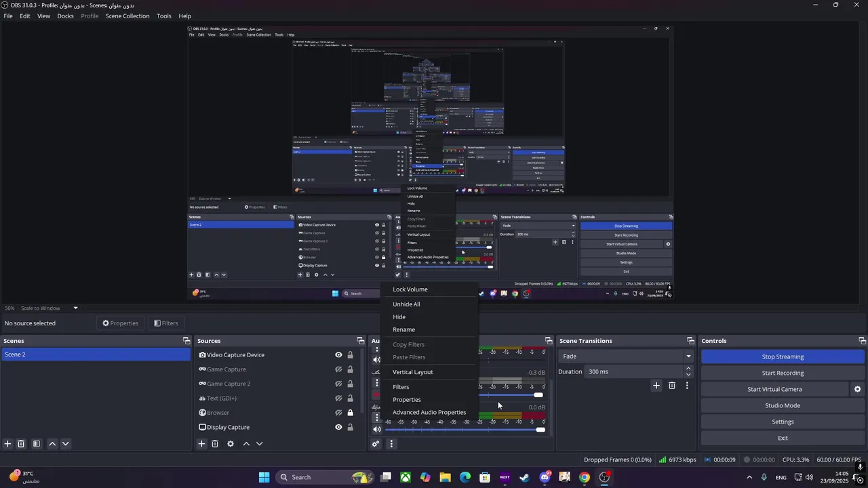Image resolution: width=868 pixels, height=488 pixels.
Task: Float the Scene Transitions dock icon
Action: [690, 341]
